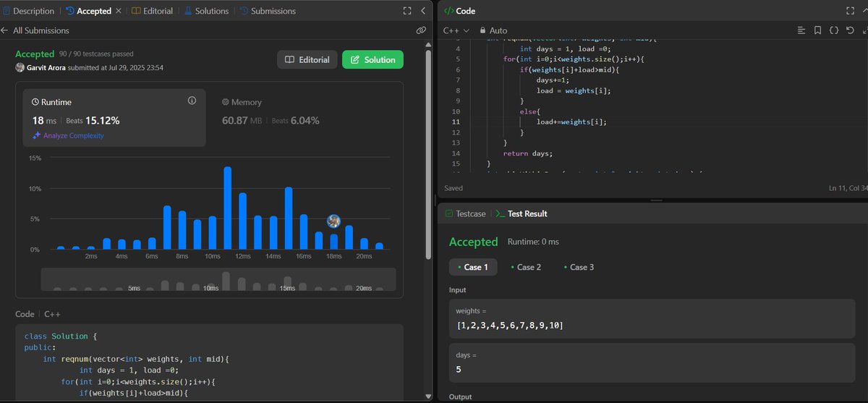Click the format code icon
The image size is (868, 403).
pos(801,30)
